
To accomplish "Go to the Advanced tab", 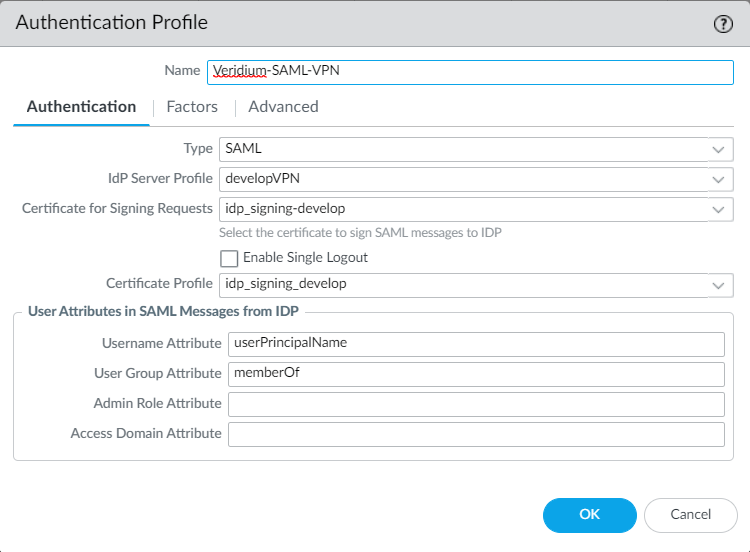I will [283, 107].
